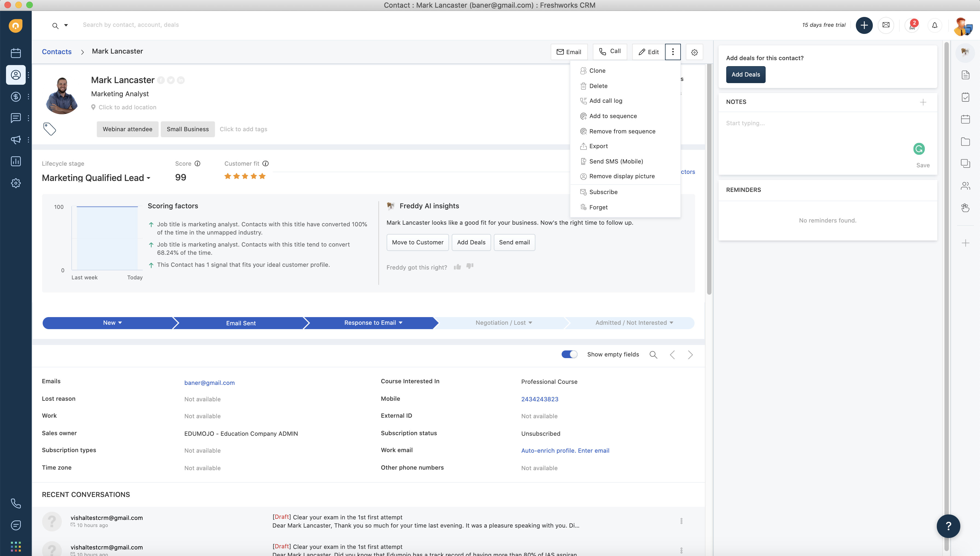Choose Add call log menu item
980x556 pixels.
coord(625,101)
